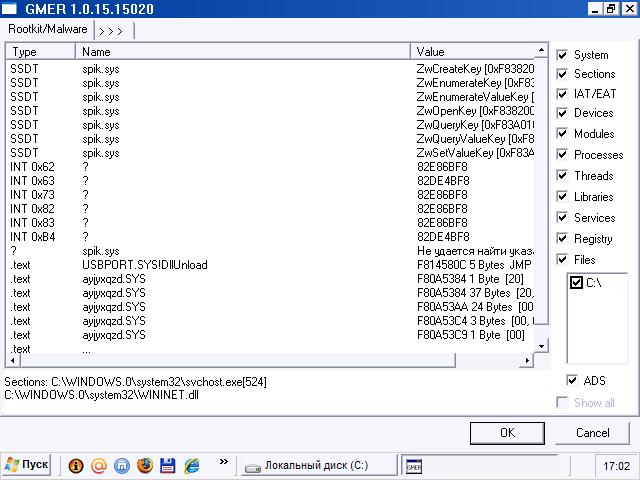Screen dimensions: 640x480
Task: Click the horizontal scroll right arrow
Action: [527, 360]
